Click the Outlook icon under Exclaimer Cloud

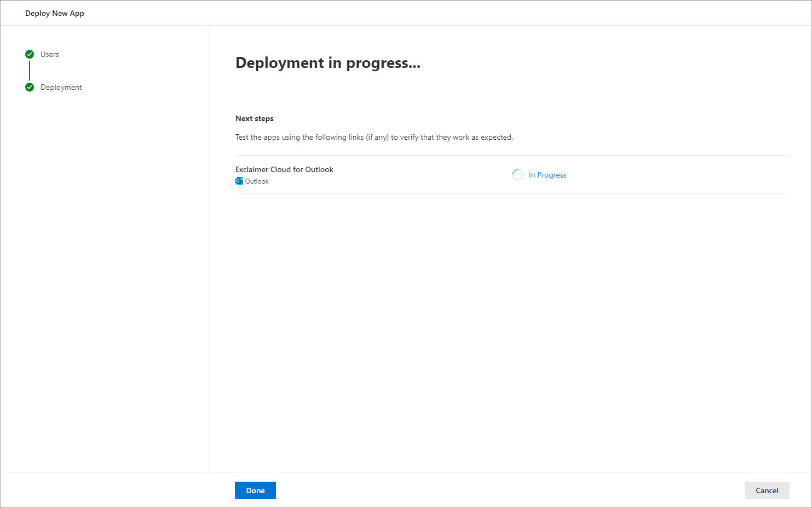tap(239, 181)
